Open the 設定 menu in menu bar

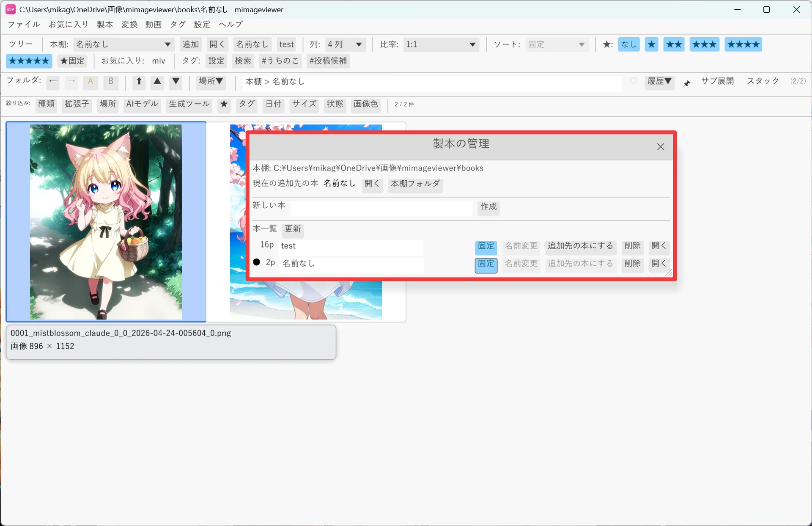(202, 25)
